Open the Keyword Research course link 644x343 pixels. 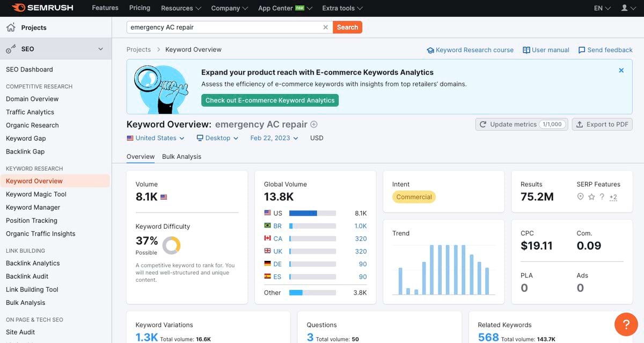coord(470,50)
